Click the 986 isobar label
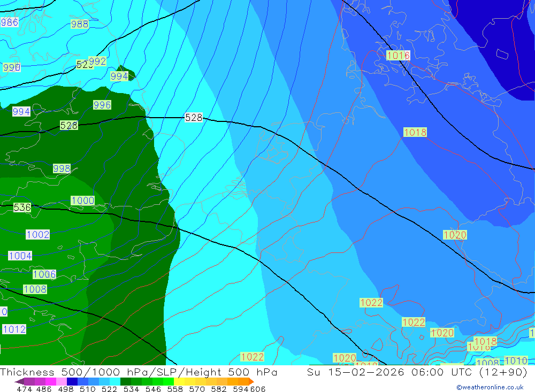This screenshot has height=392, width=535. pos(9,22)
